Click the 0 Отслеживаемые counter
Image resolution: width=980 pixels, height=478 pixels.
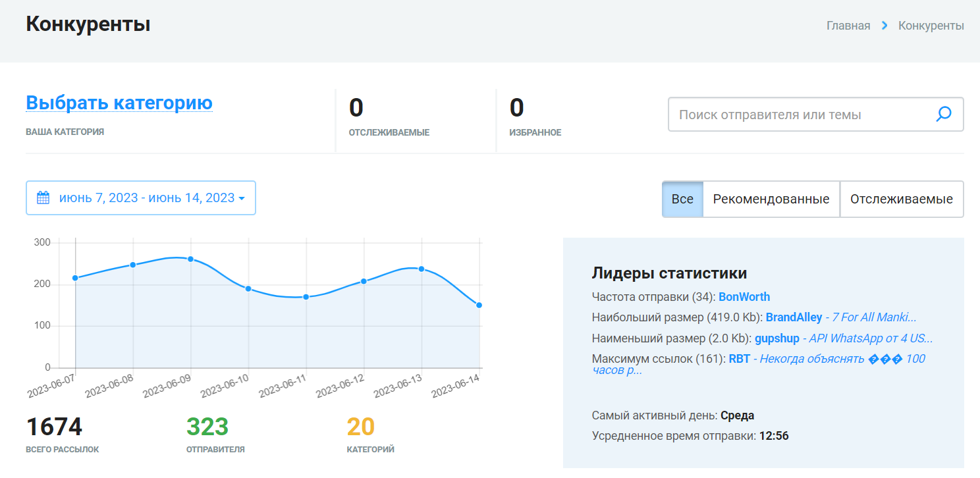click(x=356, y=107)
